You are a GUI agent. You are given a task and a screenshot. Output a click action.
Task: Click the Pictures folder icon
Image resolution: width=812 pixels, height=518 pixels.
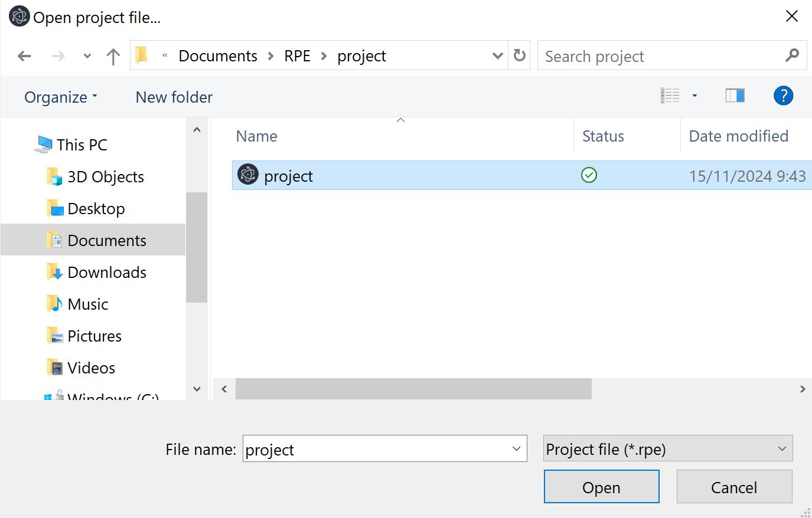[54, 336]
